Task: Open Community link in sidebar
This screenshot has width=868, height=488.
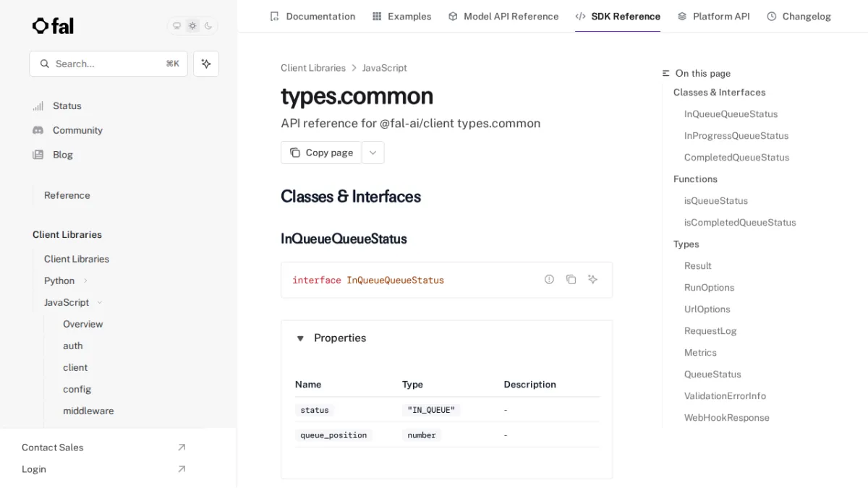Action: (77, 130)
